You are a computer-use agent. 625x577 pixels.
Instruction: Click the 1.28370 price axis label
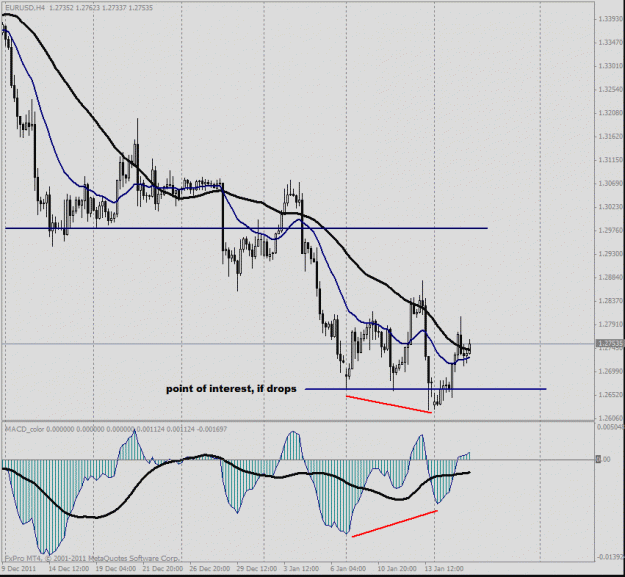click(611, 301)
